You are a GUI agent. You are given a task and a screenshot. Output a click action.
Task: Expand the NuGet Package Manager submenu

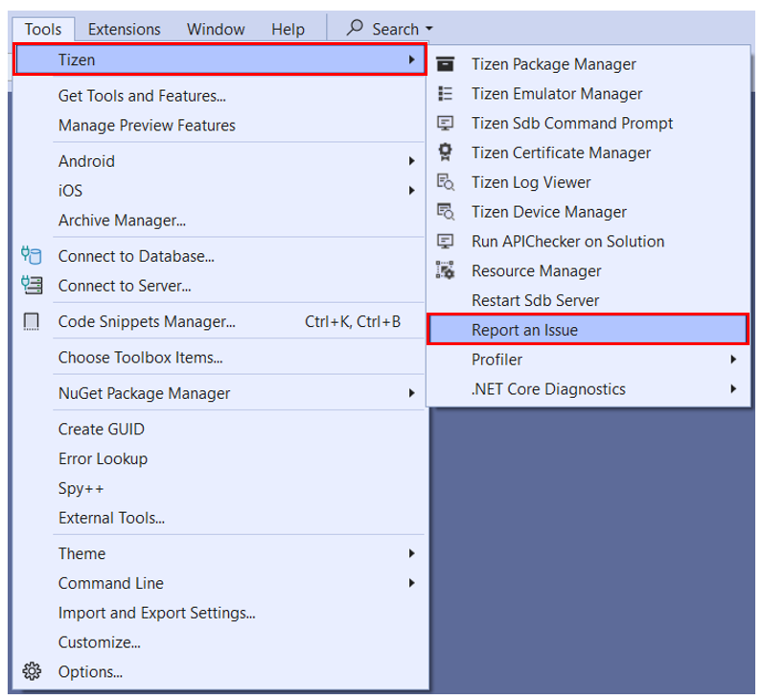pyautogui.click(x=411, y=393)
